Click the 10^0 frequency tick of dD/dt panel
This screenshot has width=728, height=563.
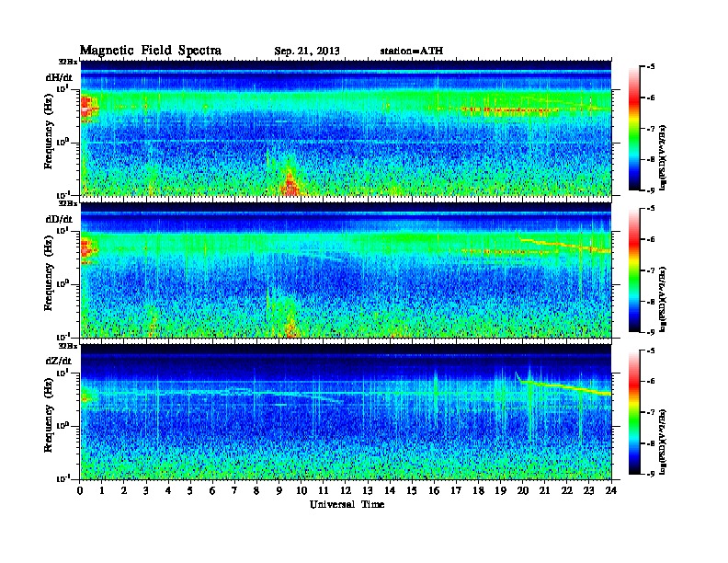click(63, 284)
